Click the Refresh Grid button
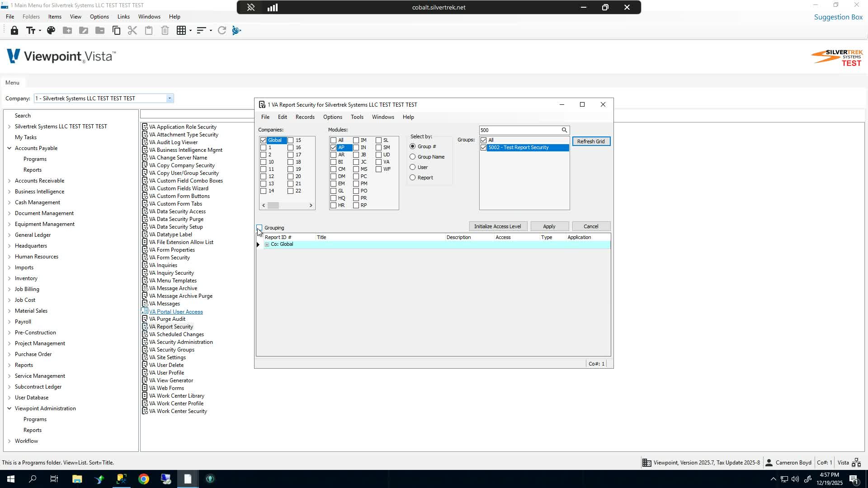868x488 pixels. tap(591, 141)
